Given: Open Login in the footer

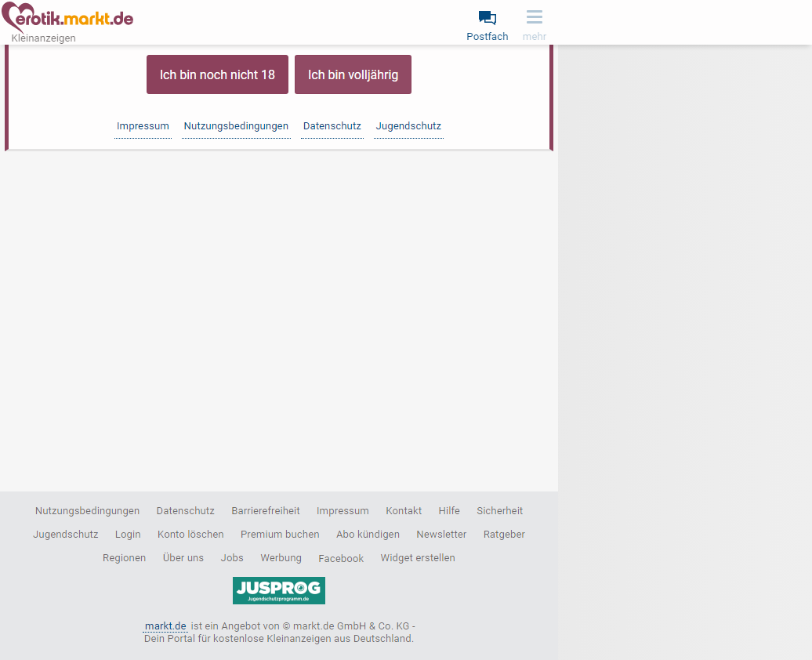Looking at the screenshot, I should (128, 534).
